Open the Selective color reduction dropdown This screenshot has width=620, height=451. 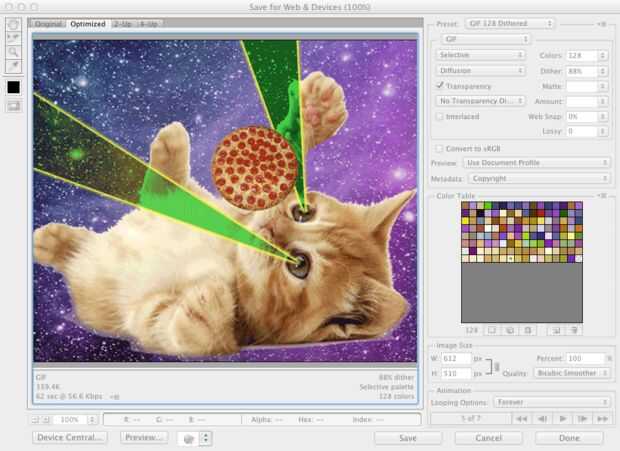pos(480,55)
